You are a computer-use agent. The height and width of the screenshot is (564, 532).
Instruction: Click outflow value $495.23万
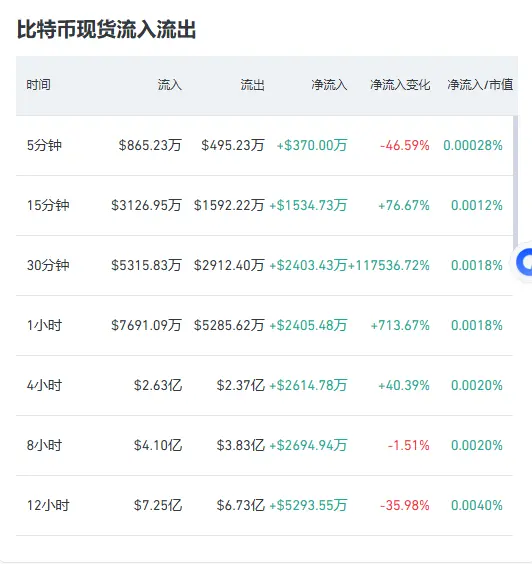pos(233,145)
